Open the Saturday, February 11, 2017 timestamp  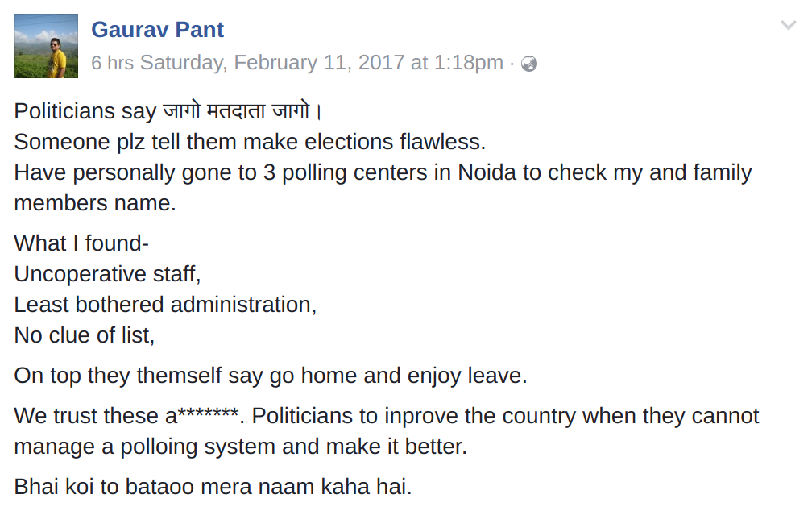pyautogui.click(x=321, y=63)
